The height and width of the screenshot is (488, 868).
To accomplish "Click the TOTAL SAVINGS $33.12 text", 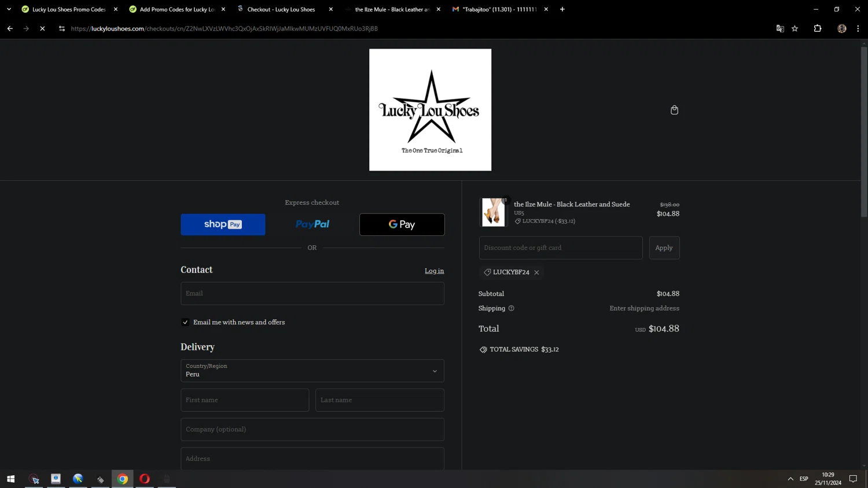I will (524, 349).
